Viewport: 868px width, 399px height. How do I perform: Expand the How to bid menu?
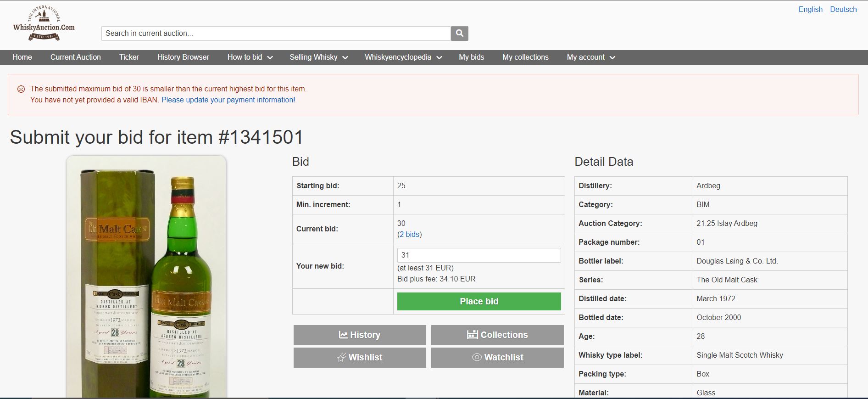coord(250,57)
